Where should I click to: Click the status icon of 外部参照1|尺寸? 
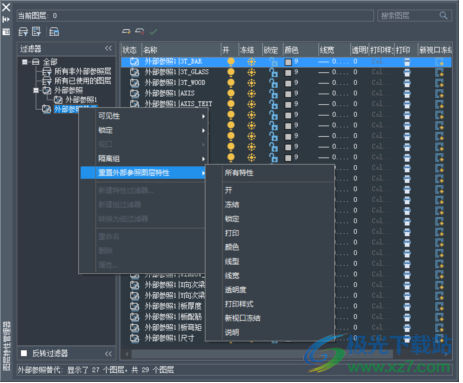pos(134,338)
